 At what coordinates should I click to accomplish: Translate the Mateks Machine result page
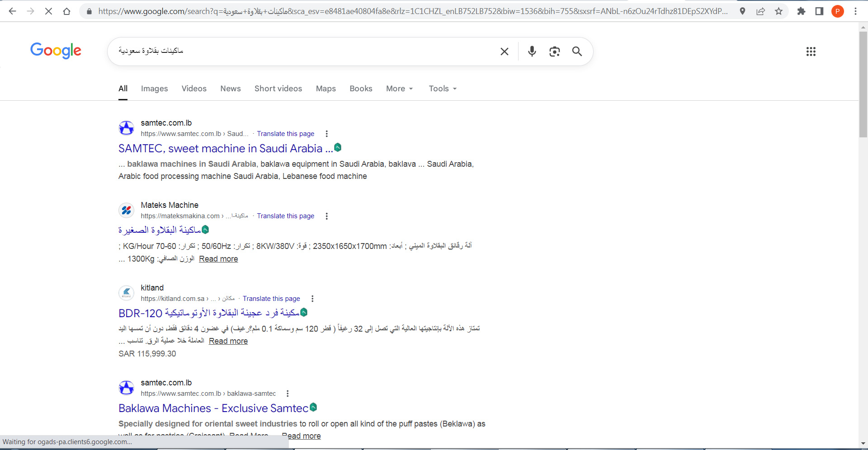point(286,216)
